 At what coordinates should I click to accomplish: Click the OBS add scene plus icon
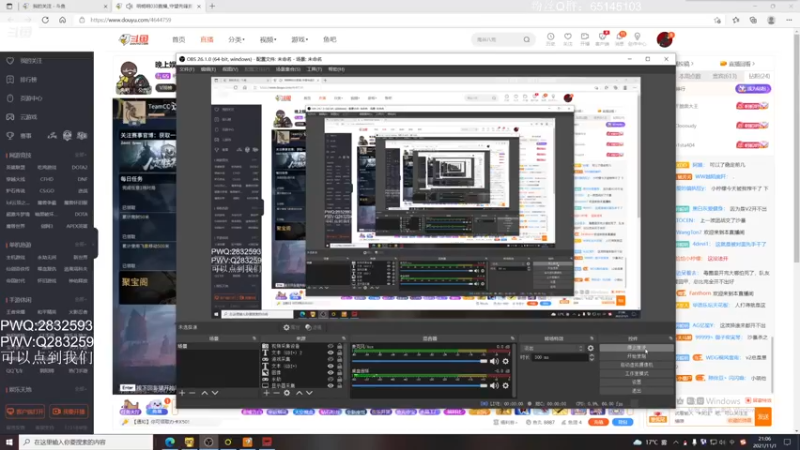[182, 393]
